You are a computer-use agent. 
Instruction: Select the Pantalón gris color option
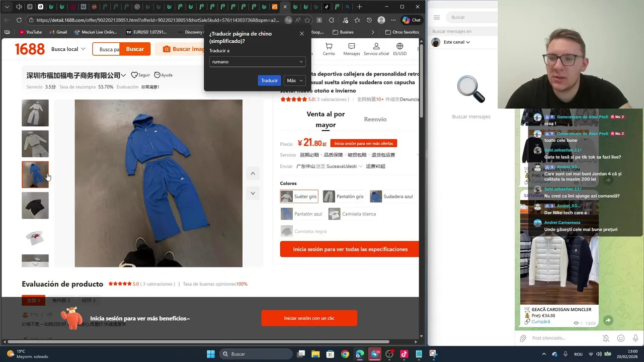(344, 197)
